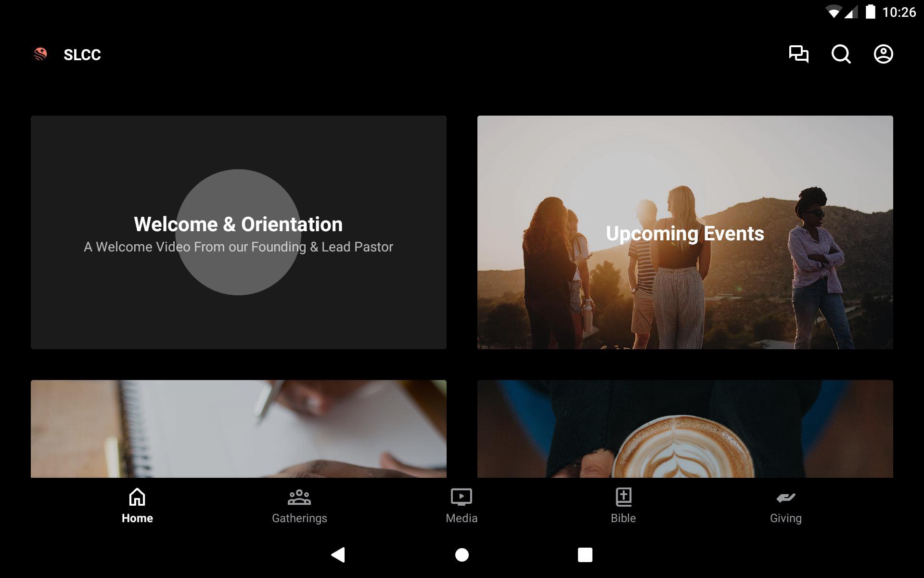Viewport: 924px width, 578px height.
Task: Tap the Gatherings people icon
Action: 299,497
